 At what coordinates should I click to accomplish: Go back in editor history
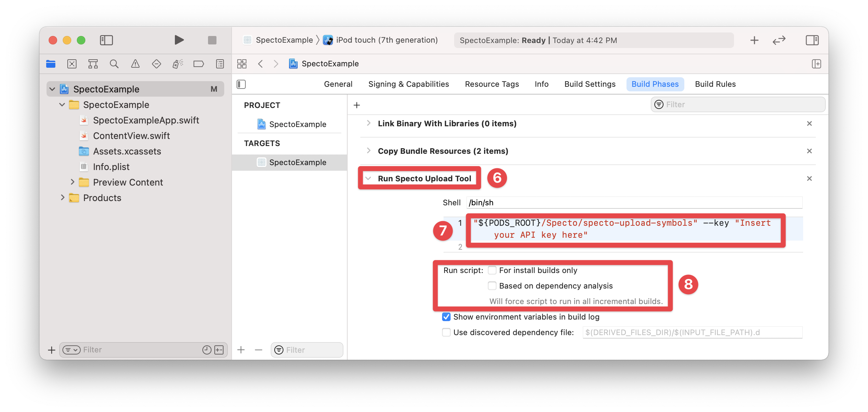coord(261,64)
